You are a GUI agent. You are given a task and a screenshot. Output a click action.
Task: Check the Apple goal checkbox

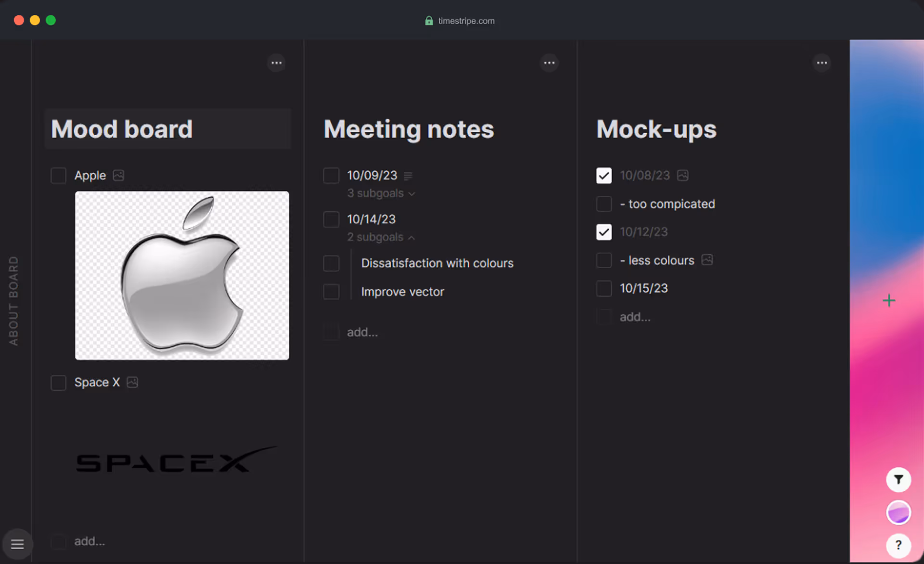tap(58, 176)
